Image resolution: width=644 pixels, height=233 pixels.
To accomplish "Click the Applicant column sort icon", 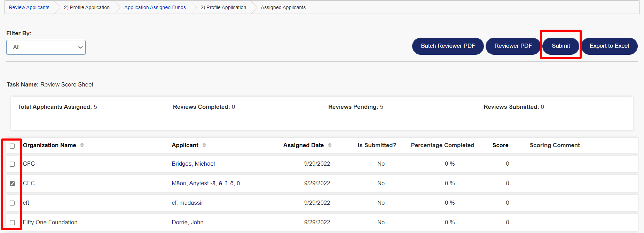I will point(204,145).
